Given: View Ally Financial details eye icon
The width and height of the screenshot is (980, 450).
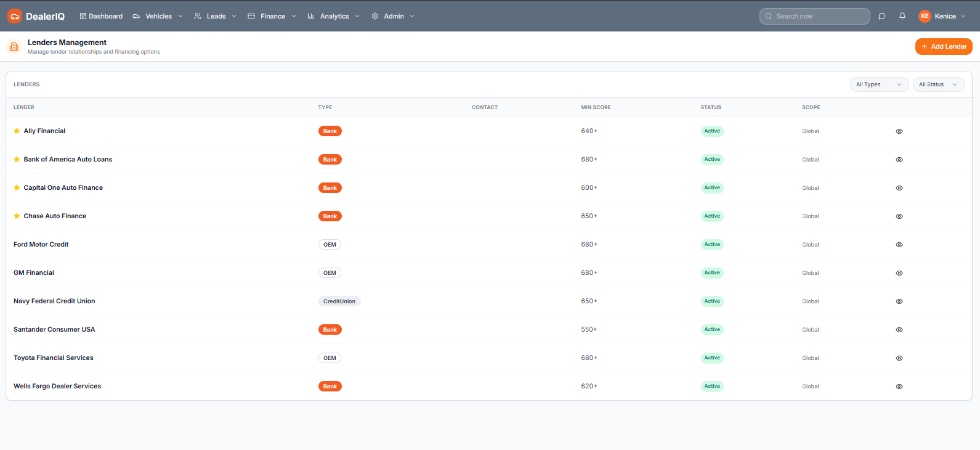Looking at the screenshot, I should click(899, 131).
